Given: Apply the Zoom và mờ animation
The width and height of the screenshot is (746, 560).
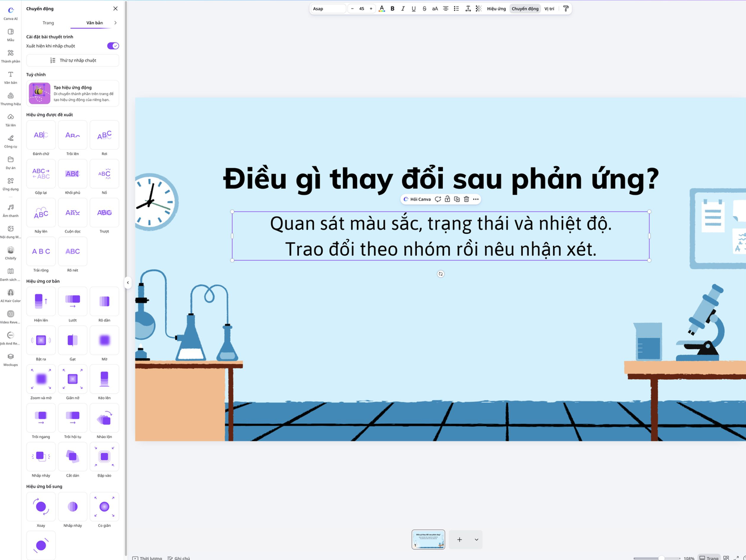Looking at the screenshot, I should (41, 379).
